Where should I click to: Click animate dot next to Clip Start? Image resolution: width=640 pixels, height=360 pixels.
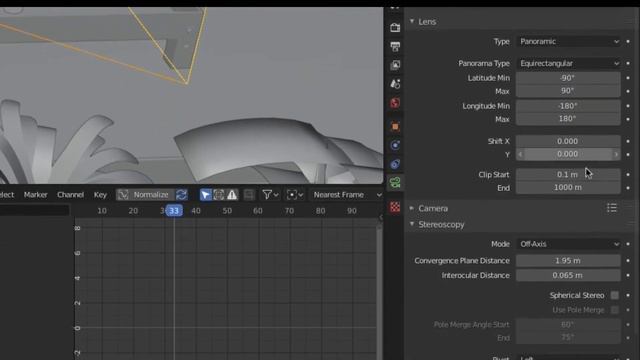[x=628, y=174]
